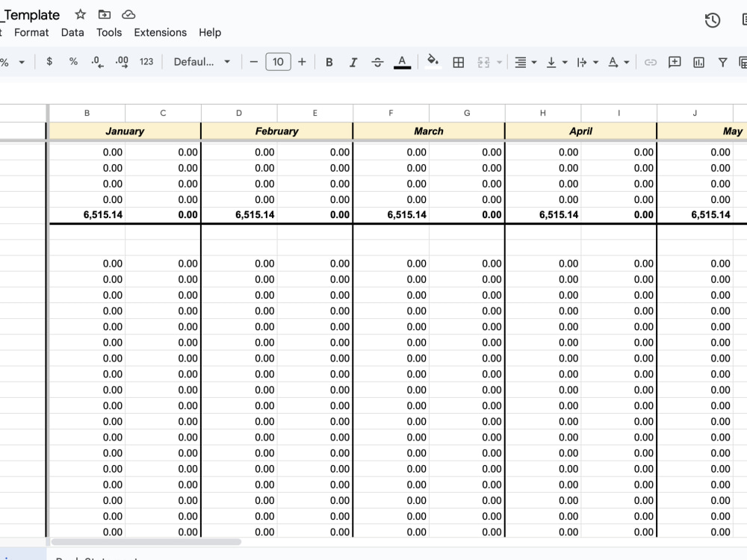The image size is (747, 560).
Task: Decrease font size with minus
Action: pos(253,61)
